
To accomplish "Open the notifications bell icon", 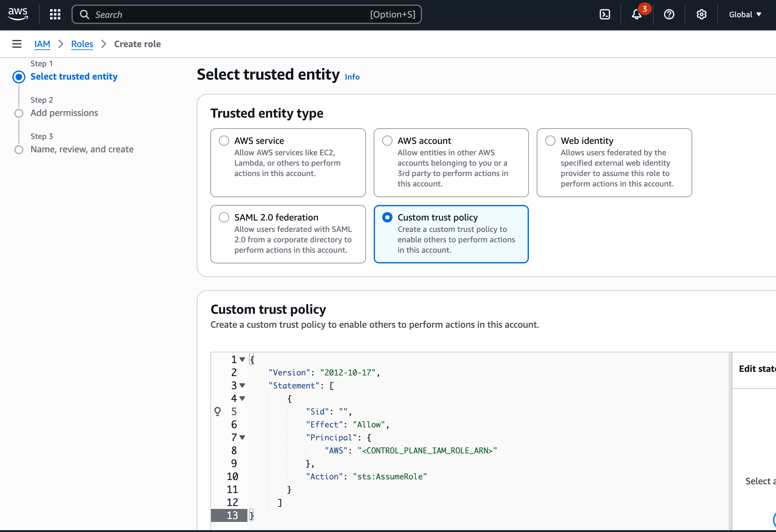I will coord(637,14).
